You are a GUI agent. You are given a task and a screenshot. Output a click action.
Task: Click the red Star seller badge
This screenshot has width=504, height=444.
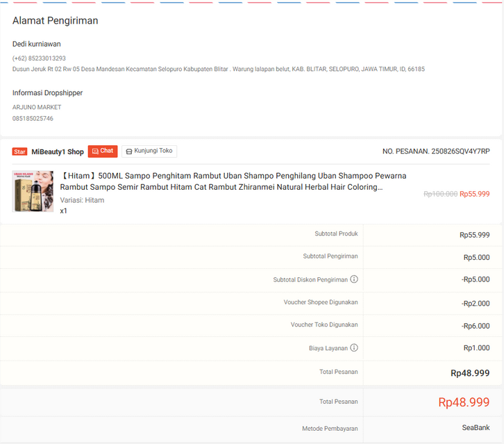pos(19,151)
